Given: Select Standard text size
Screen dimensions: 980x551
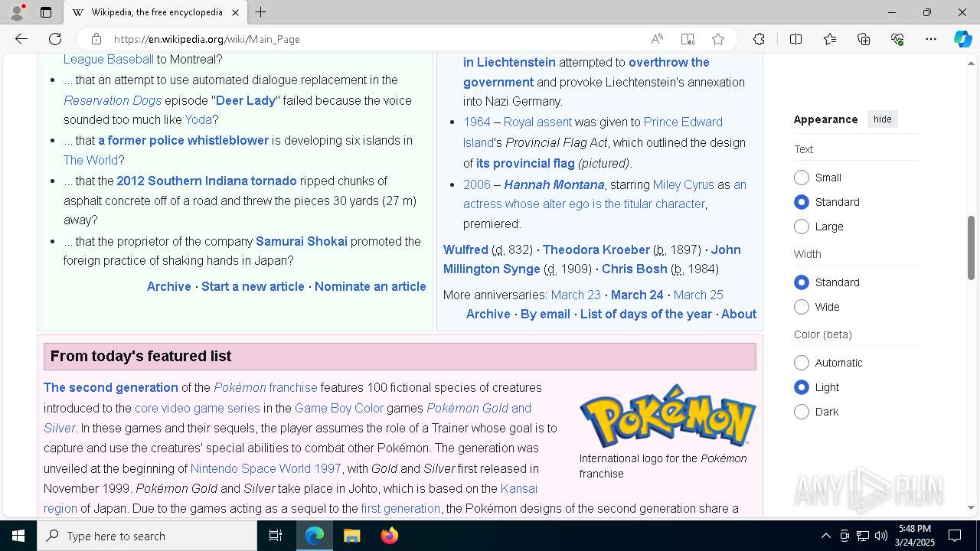Looking at the screenshot, I should pyautogui.click(x=802, y=202).
